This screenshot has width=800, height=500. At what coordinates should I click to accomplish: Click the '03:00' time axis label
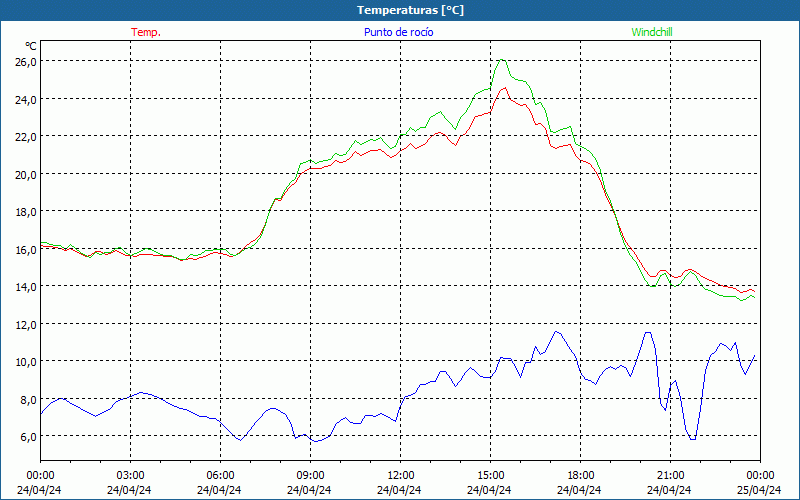click(131, 476)
